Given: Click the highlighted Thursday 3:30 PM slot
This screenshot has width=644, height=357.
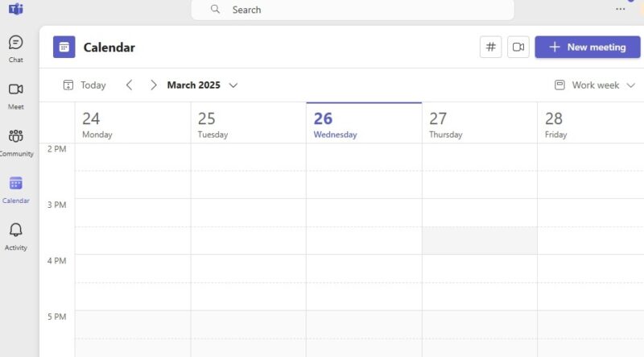Looking at the screenshot, I should [x=480, y=241].
